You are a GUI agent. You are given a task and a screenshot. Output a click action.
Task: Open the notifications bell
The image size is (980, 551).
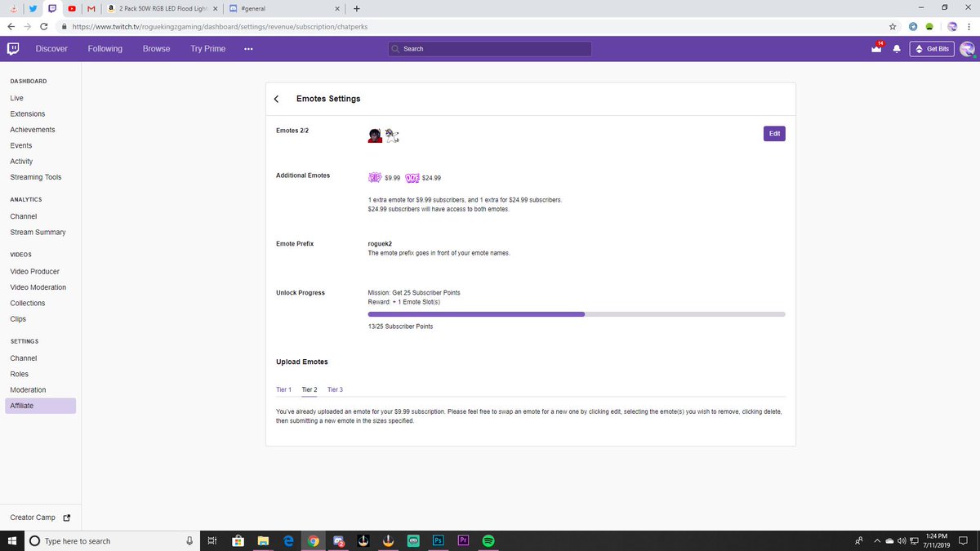click(x=897, y=49)
